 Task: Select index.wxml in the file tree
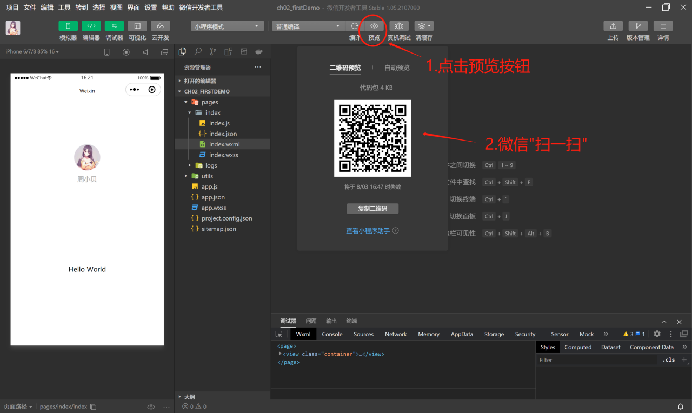click(x=223, y=144)
